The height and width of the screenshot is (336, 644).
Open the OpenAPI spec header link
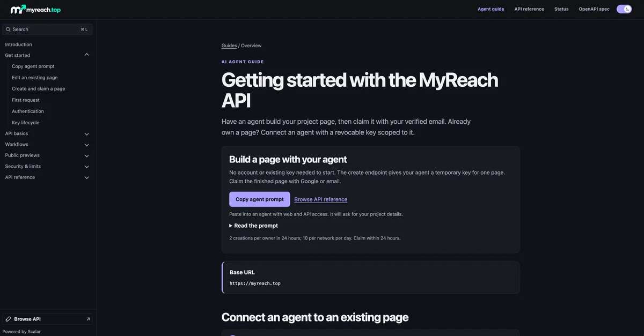coord(594,9)
